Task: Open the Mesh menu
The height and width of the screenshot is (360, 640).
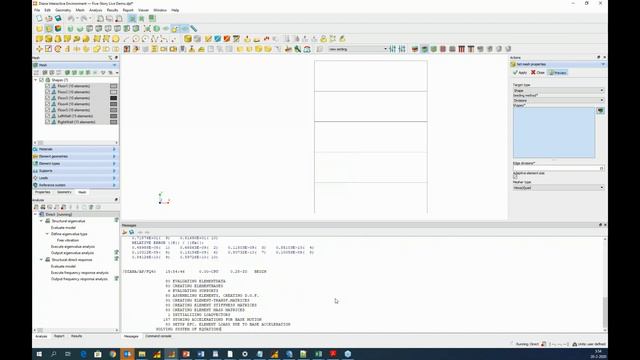Action: point(80,10)
